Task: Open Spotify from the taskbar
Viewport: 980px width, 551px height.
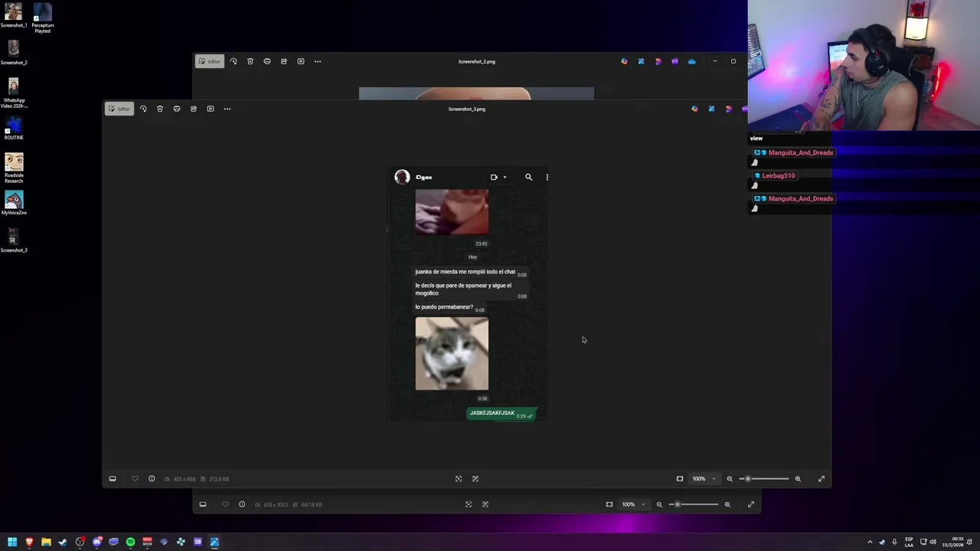Action: (130, 542)
